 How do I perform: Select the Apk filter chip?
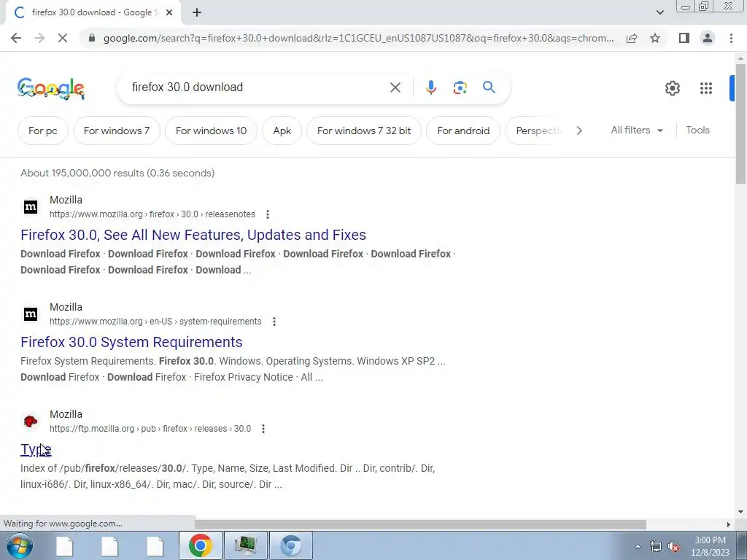point(282,131)
